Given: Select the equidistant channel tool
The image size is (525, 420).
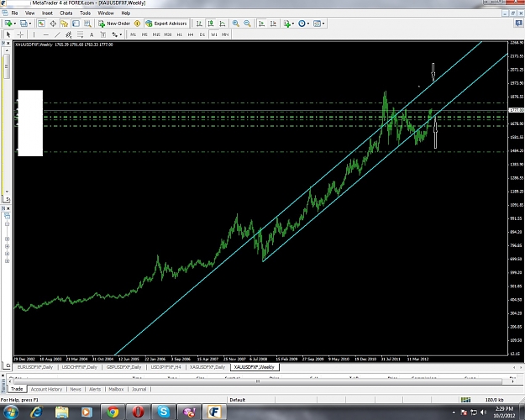Looking at the screenshot, I should (x=69, y=34).
